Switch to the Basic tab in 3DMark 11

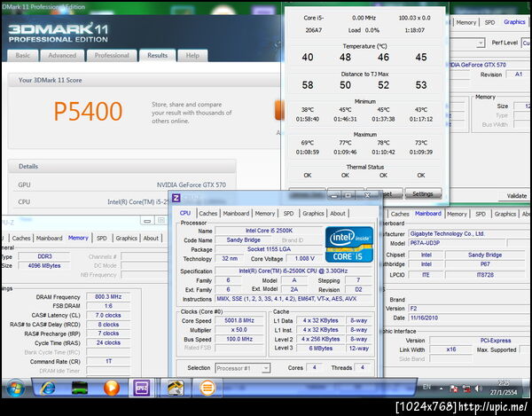tap(22, 55)
